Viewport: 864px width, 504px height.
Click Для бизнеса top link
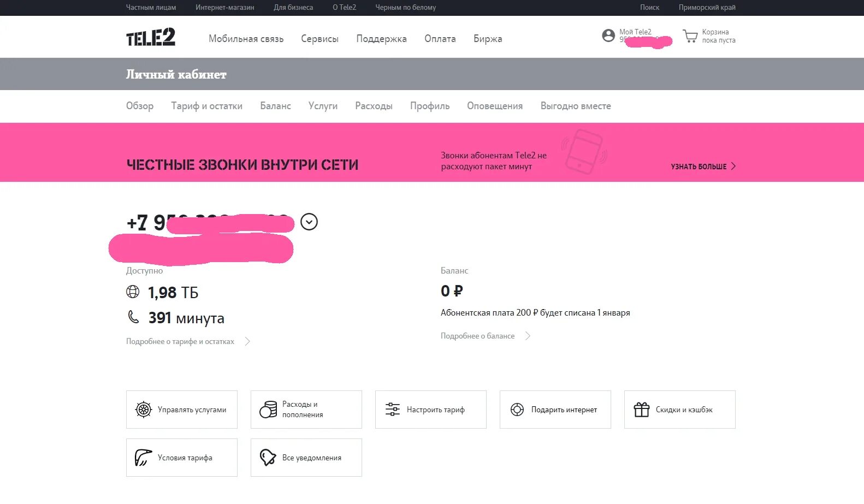[x=293, y=8]
